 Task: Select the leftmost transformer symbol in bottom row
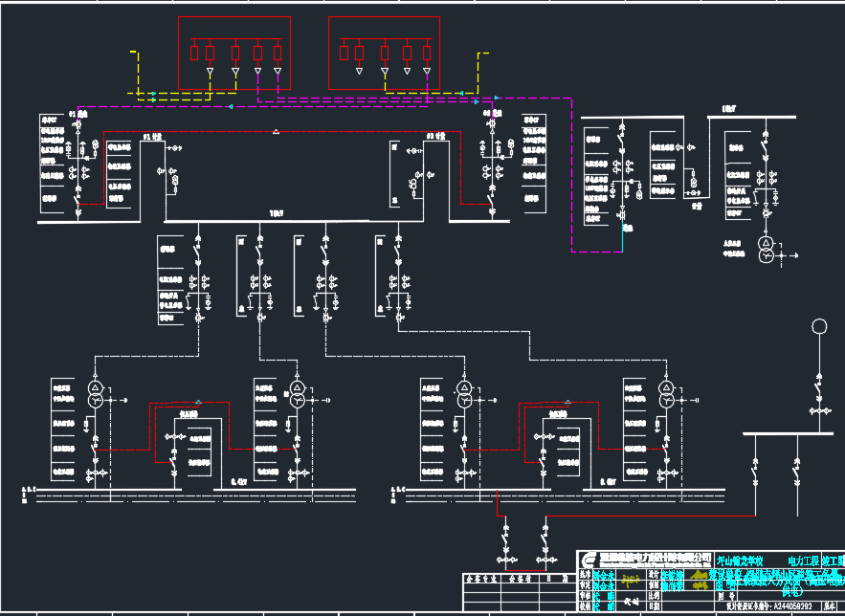click(x=96, y=394)
